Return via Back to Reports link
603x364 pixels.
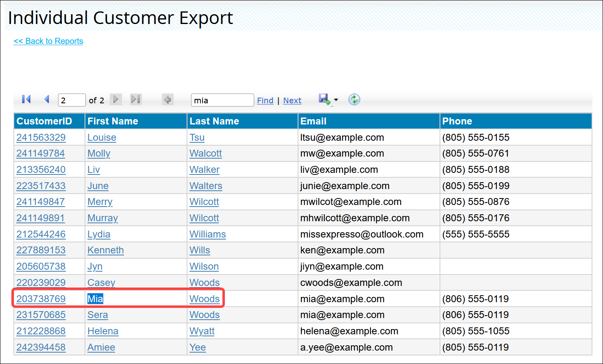(x=48, y=41)
